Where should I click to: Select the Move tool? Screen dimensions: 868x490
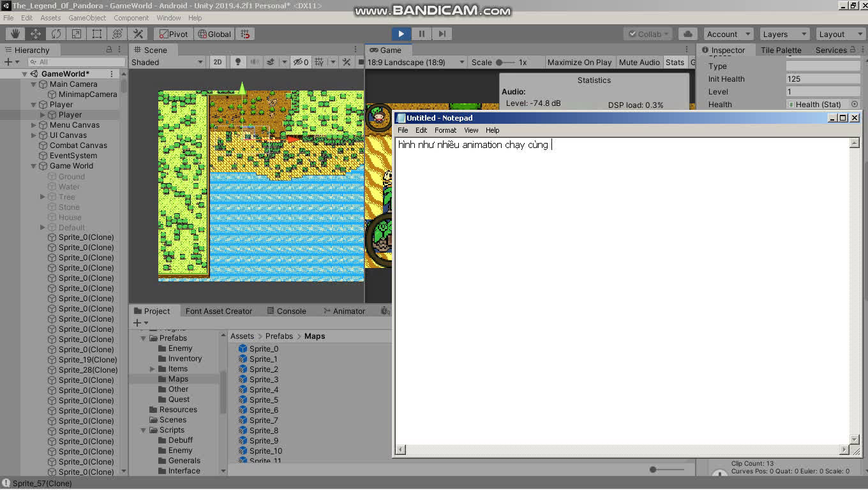(36, 34)
